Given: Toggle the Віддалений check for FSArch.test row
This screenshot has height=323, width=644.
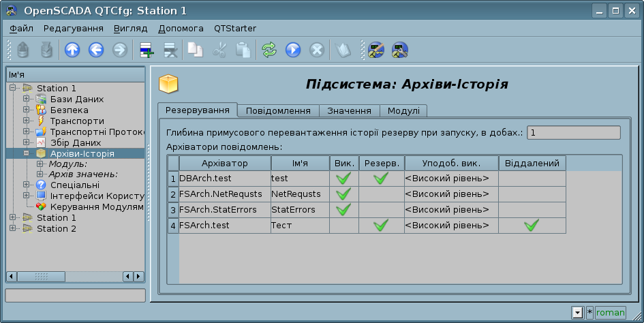Looking at the screenshot, I should tap(532, 226).
